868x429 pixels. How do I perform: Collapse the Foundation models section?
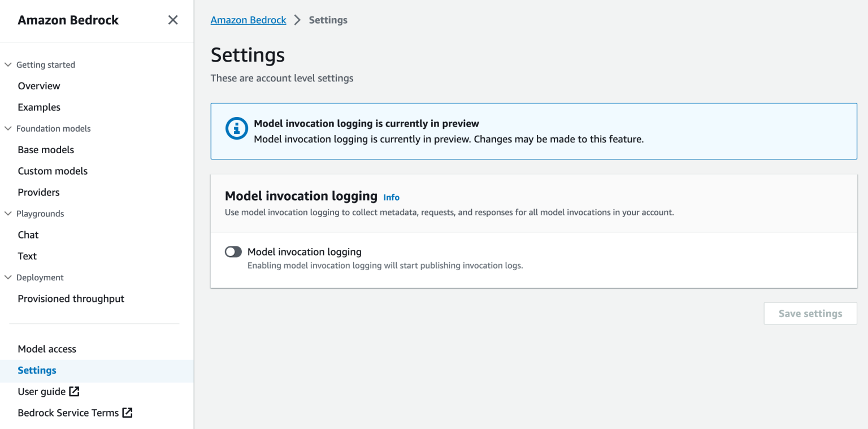click(8, 128)
